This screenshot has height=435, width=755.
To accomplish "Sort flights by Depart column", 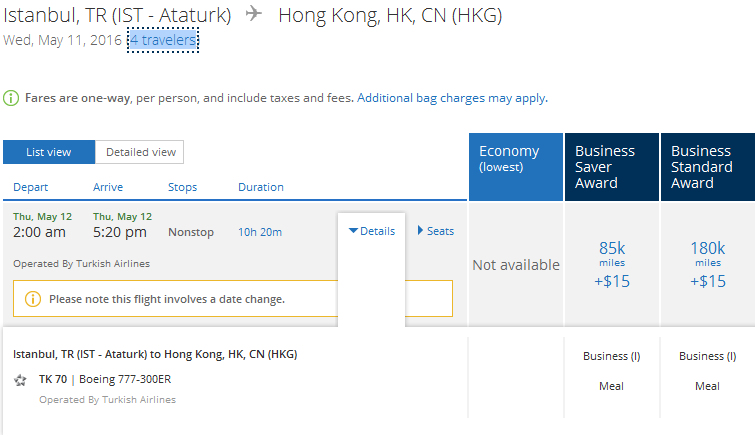I will click(x=30, y=187).
